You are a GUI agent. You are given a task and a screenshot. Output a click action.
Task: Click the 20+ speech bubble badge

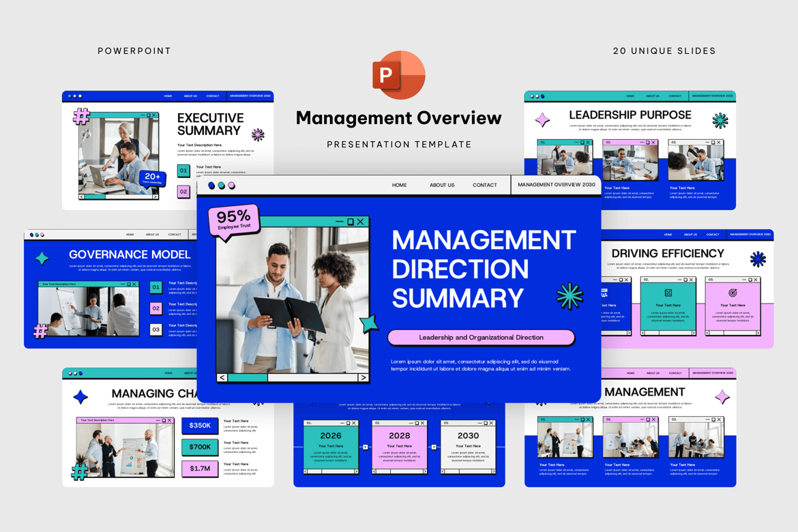coord(152,179)
